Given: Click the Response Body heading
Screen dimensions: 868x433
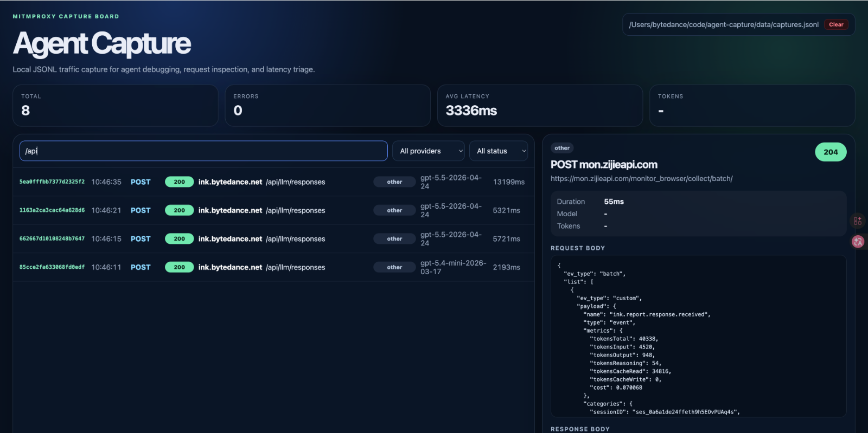Looking at the screenshot, I should point(580,429).
